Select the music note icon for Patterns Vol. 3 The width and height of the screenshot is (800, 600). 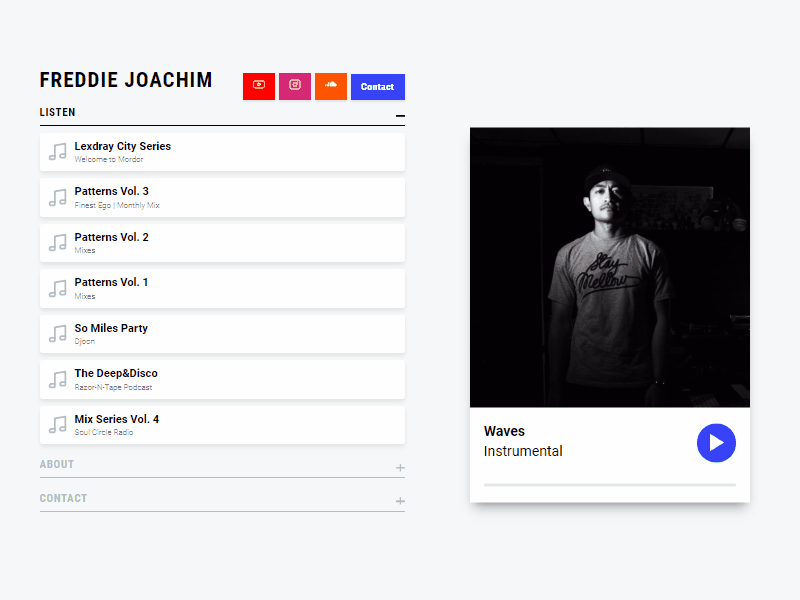[x=57, y=197]
